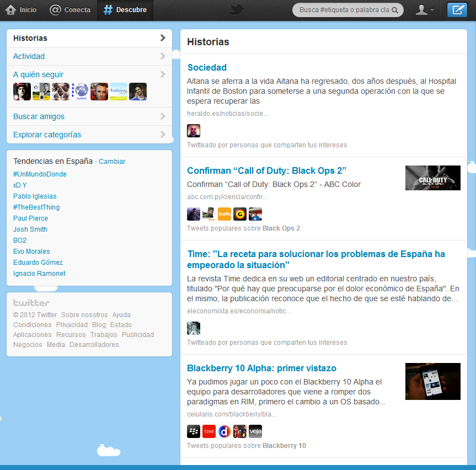
Task: Click the Joystiq icon under the Black Ops story
Action: (x=224, y=214)
